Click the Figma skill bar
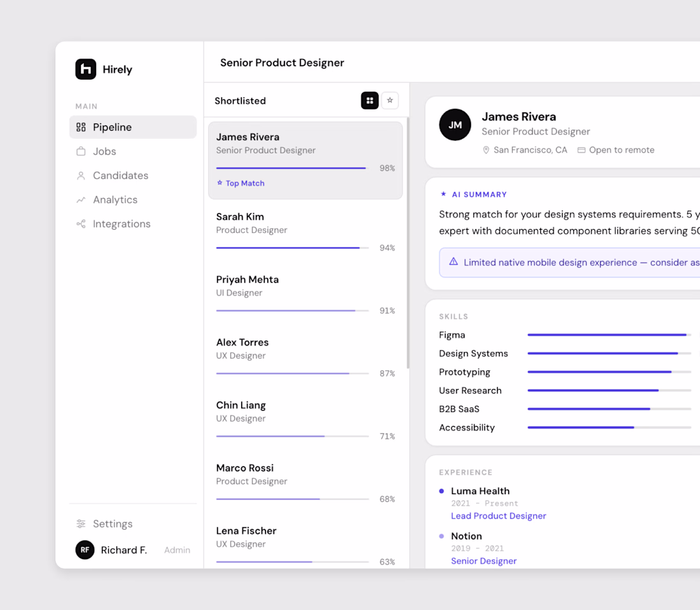Viewport: 700px width, 610px height. point(610,334)
